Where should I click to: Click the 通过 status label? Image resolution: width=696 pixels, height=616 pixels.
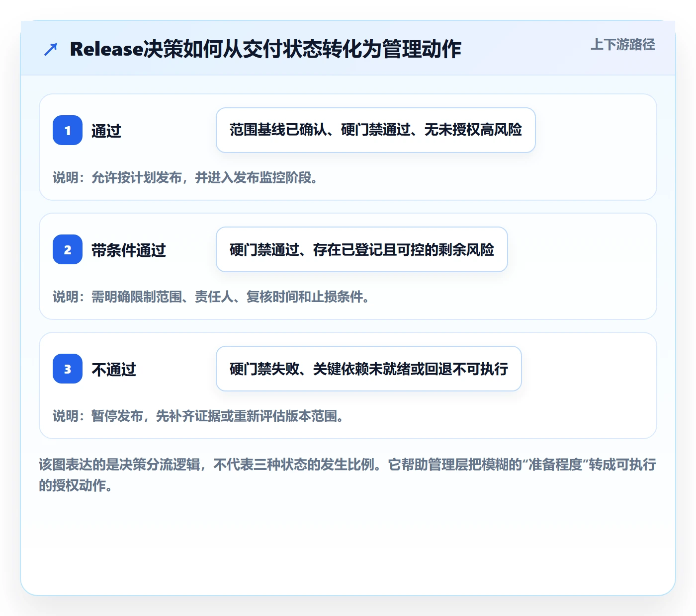pyautogui.click(x=106, y=131)
